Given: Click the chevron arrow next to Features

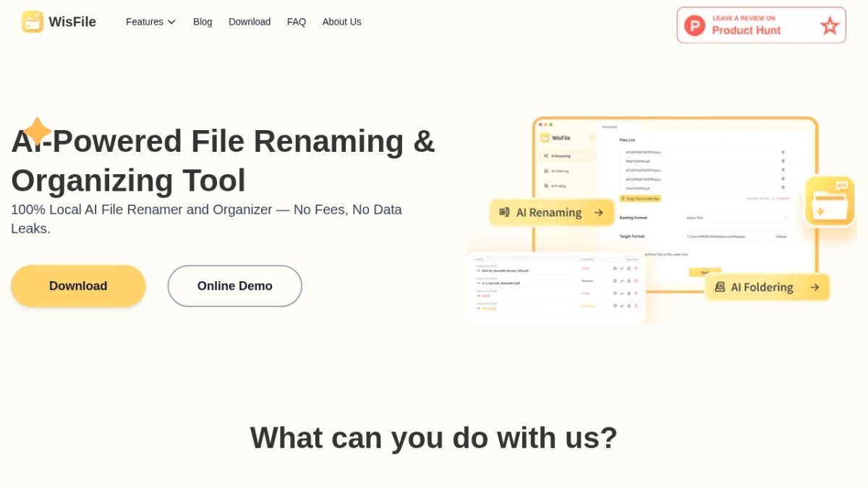Looking at the screenshot, I should click(171, 22).
